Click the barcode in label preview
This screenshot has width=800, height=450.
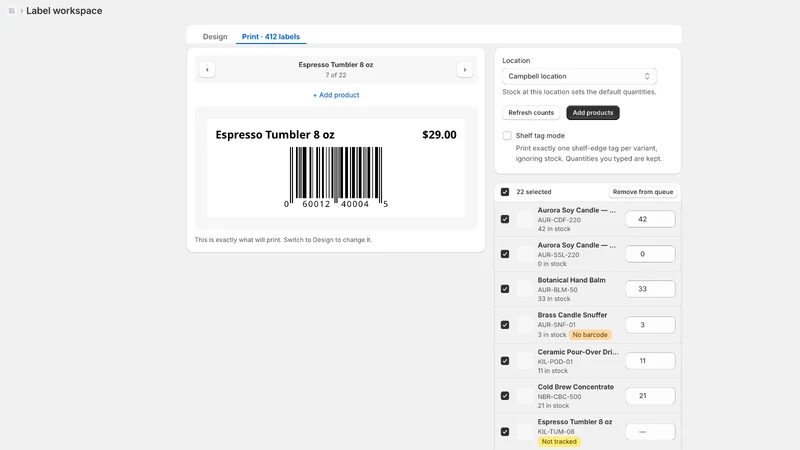coord(336,177)
